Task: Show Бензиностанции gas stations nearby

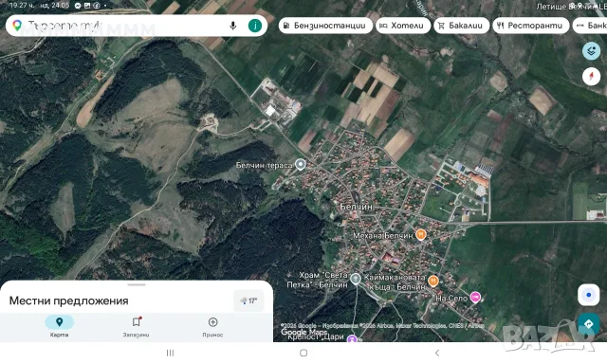Action: click(325, 26)
